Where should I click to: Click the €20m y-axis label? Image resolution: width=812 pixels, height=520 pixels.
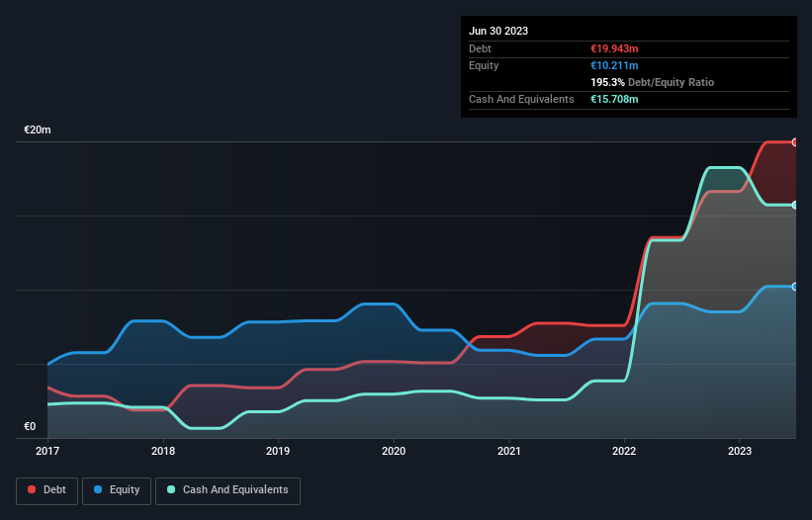[38, 130]
